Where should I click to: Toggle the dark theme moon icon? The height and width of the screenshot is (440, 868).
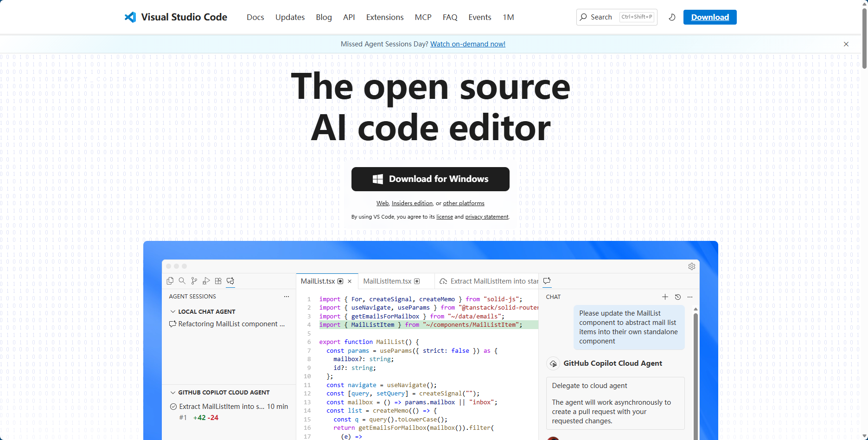(x=672, y=17)
